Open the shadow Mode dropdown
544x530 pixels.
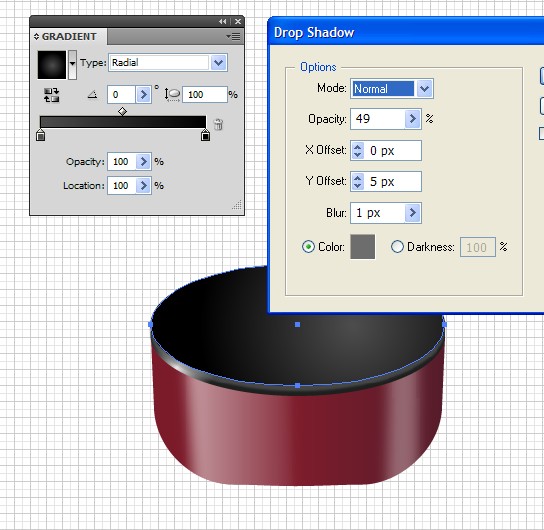pos(424,89)
